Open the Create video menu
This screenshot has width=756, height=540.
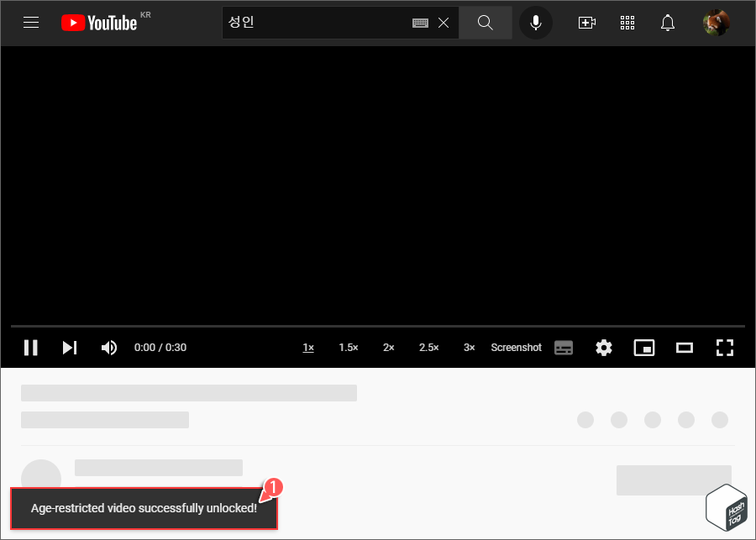click(587, 23)
